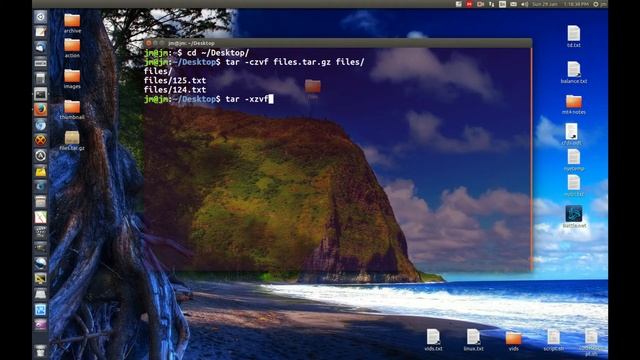640x360 pixels.
Task: Select the action folder on the desktop
Action: 72,48
